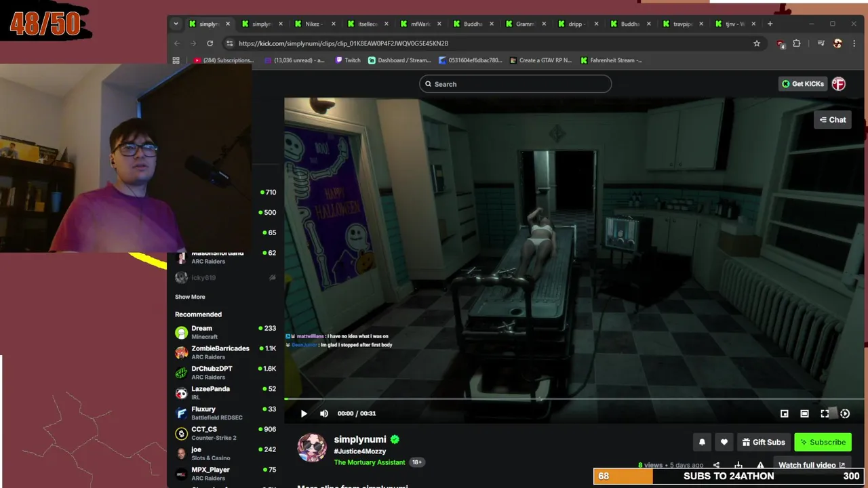Open ZombieBarricades recommended channel
This screenshot has width=868, height=488.
225,352
